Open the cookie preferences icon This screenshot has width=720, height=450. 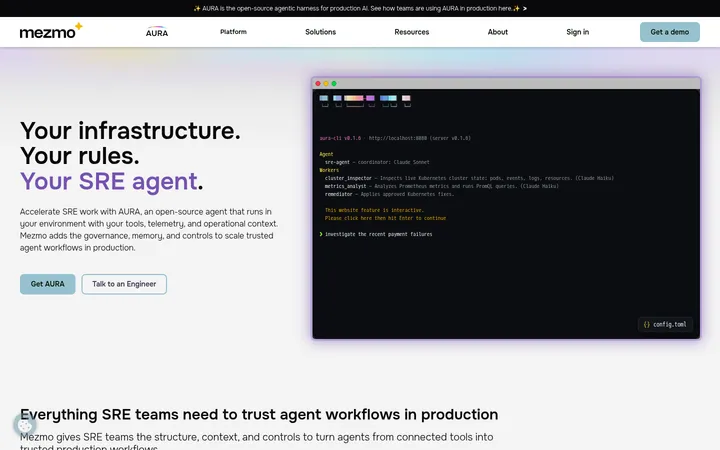coord(25,426)
